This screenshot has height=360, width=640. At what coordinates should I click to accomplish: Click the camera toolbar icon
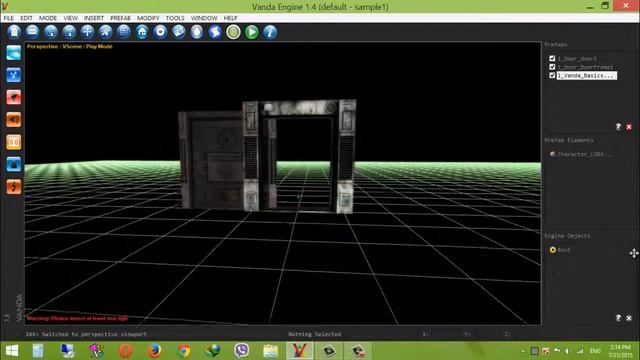(179, 32)
